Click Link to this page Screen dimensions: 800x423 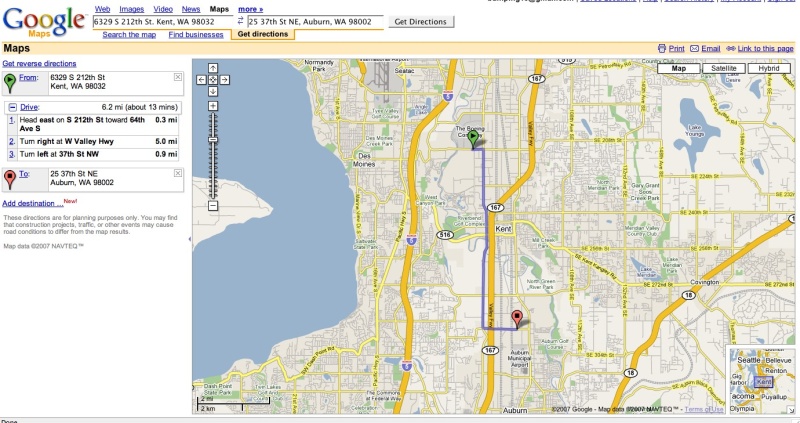pos(765,48)
